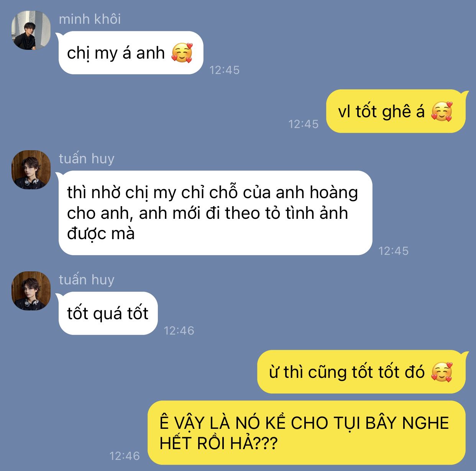Select the 'tốt quá tốt' message bubble

[x=108, y=313]
